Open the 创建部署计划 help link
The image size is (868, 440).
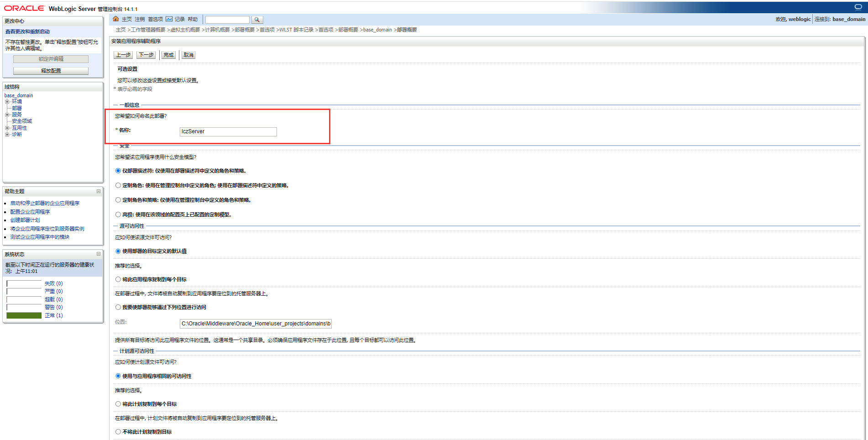25,220
